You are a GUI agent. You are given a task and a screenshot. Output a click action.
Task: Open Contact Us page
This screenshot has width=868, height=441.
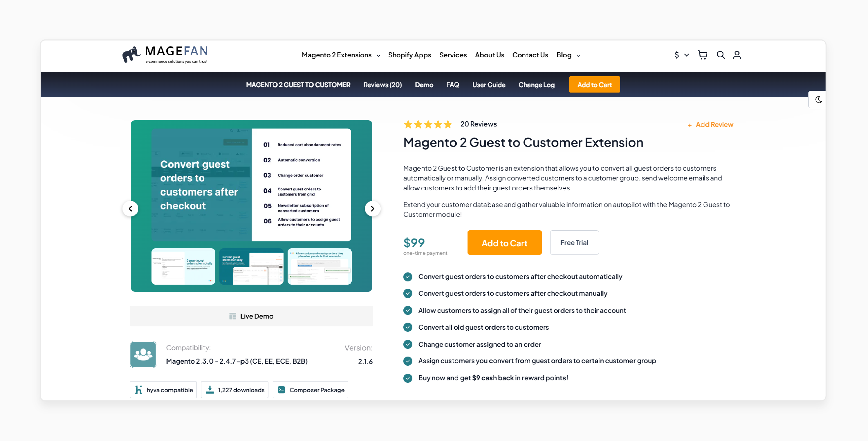coord(530,55)
